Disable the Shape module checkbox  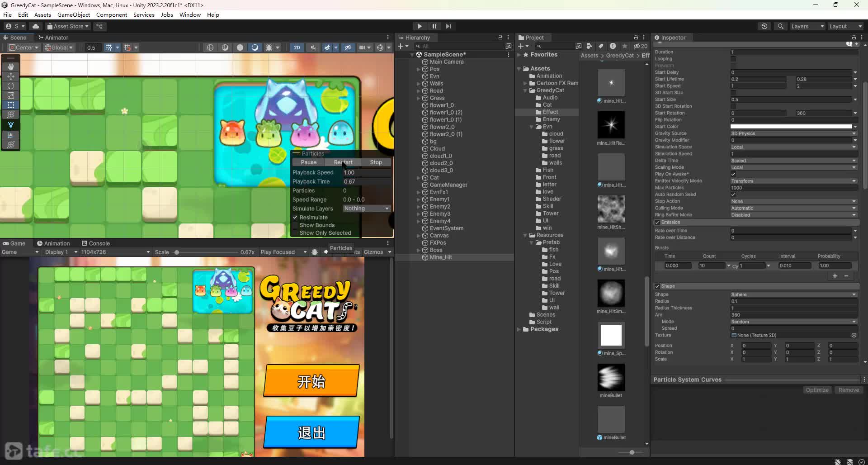(x=657, y=286)
